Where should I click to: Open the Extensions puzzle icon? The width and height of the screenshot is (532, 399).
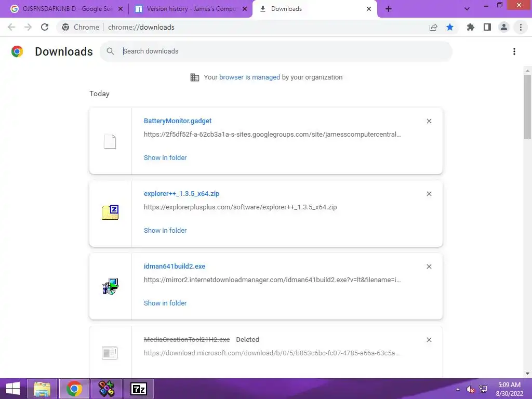pyautogui.click(x=470, y=27)
